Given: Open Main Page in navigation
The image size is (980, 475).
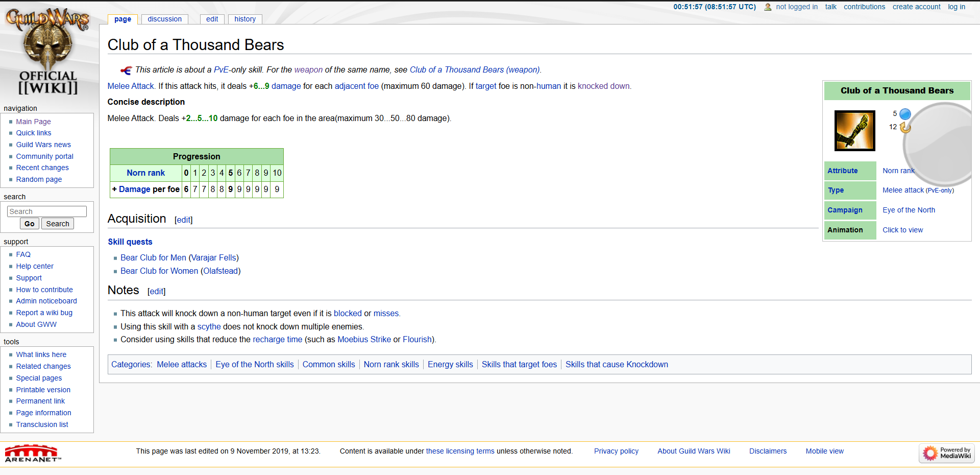Looking at the screenshot, I should point(33,122).
